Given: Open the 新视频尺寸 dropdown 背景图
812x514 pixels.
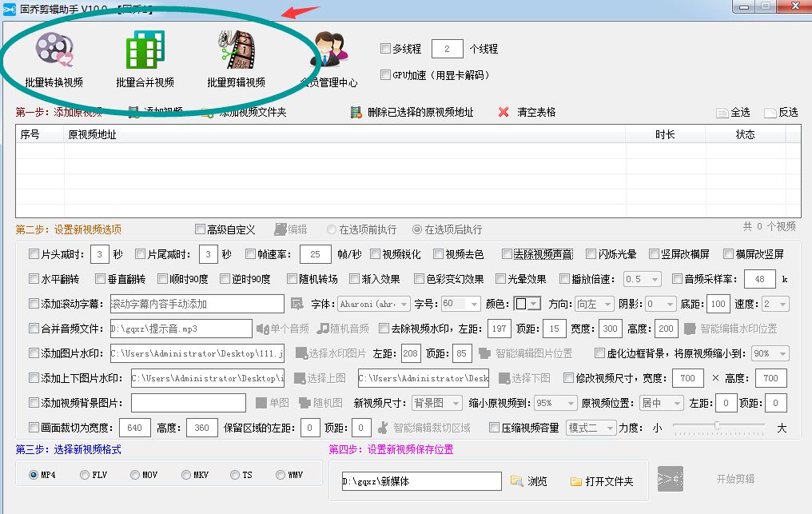Looking at the screenshot, I should point(437,403).
